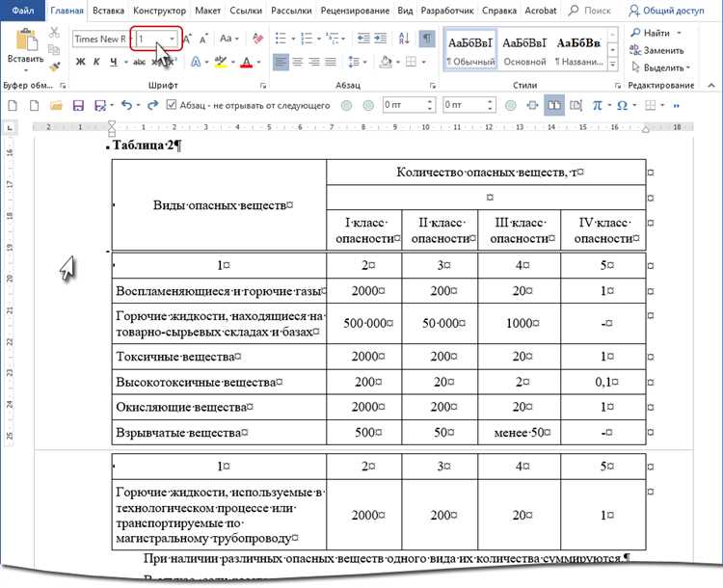Center align the paragraph
The height and width of the screenshot is (588, 723).
click(x=298, y=62)
